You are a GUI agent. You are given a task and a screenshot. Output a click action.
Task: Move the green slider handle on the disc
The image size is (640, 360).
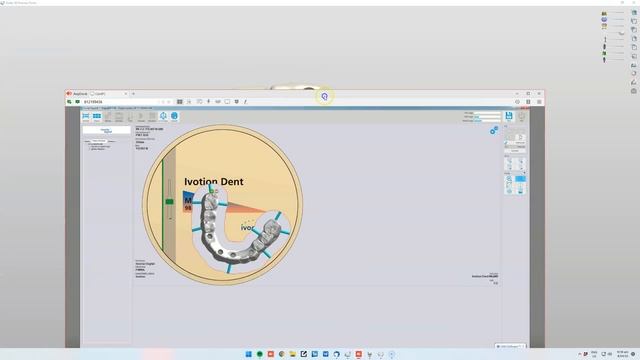coord(169,201)
